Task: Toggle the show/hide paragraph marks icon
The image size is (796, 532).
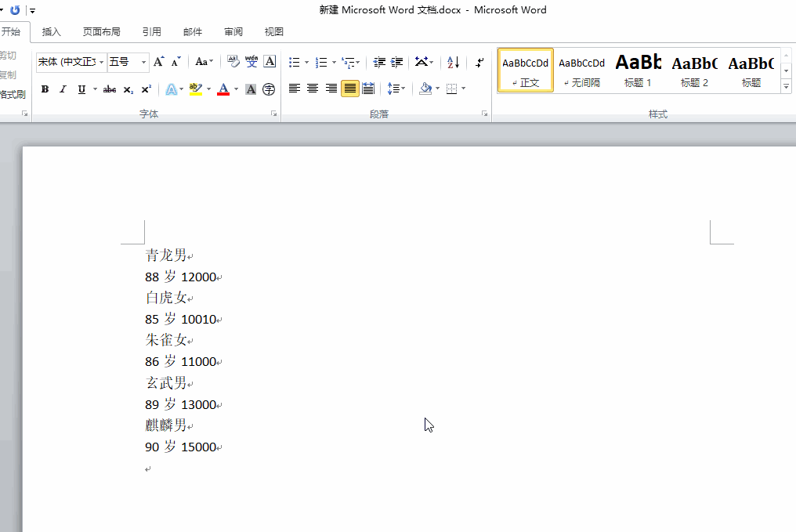Action: (x=479, y=62)
